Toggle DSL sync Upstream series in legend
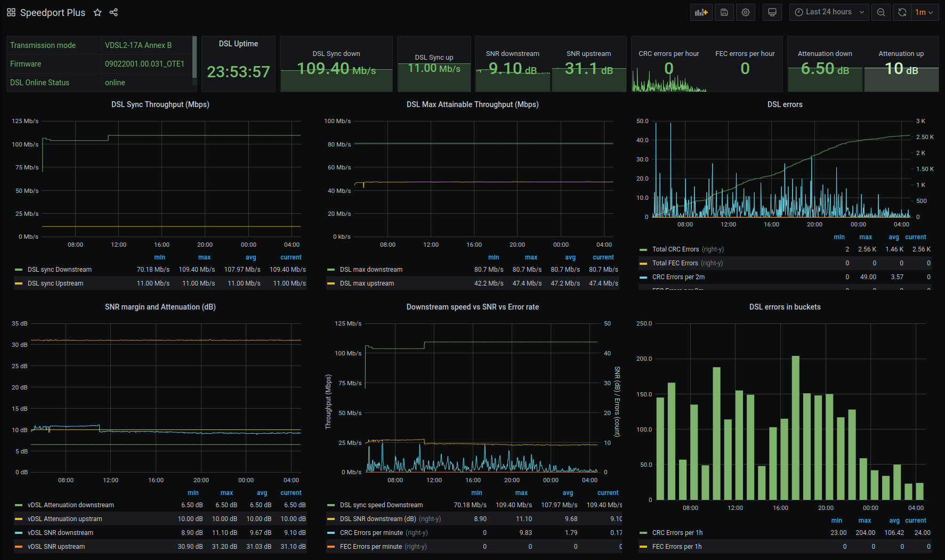Screen dimensions: 945x560 click(x=55, y=283)
